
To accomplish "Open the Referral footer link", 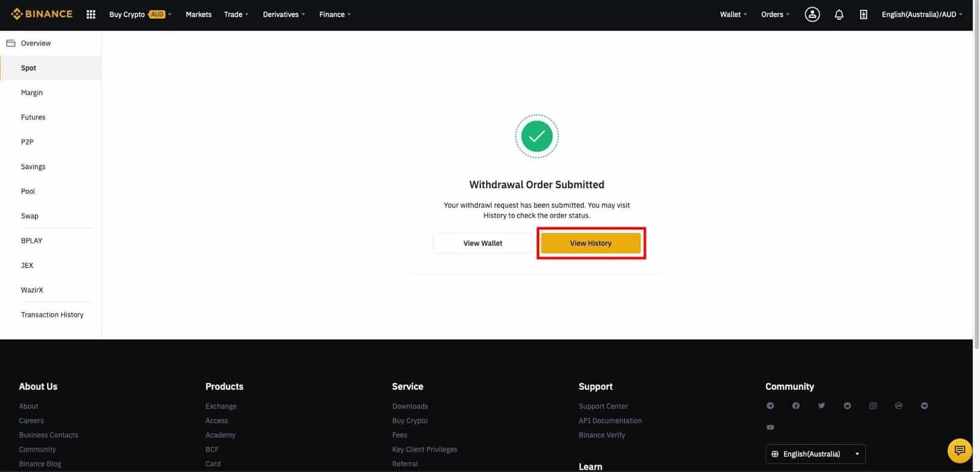I will pos(405,464).
